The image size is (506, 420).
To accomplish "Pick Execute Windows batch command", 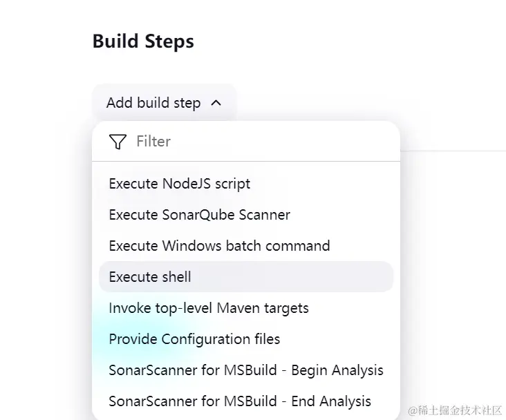I will (219, 246).
